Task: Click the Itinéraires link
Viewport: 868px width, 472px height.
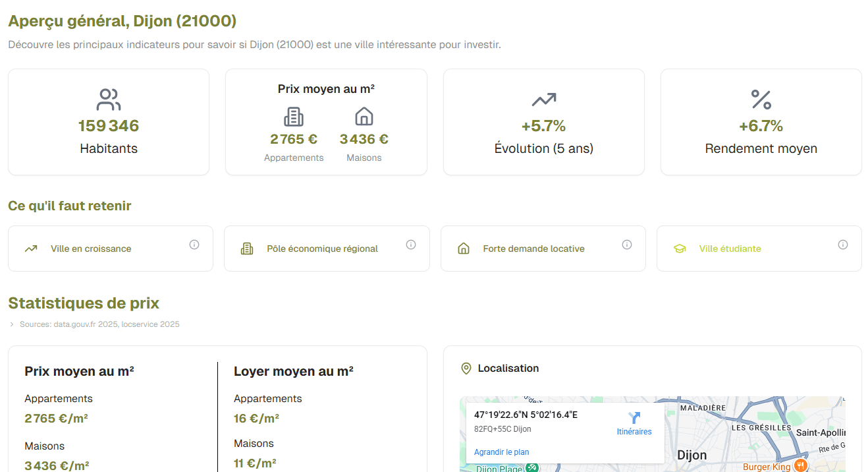Action: [x=634, y=430]
